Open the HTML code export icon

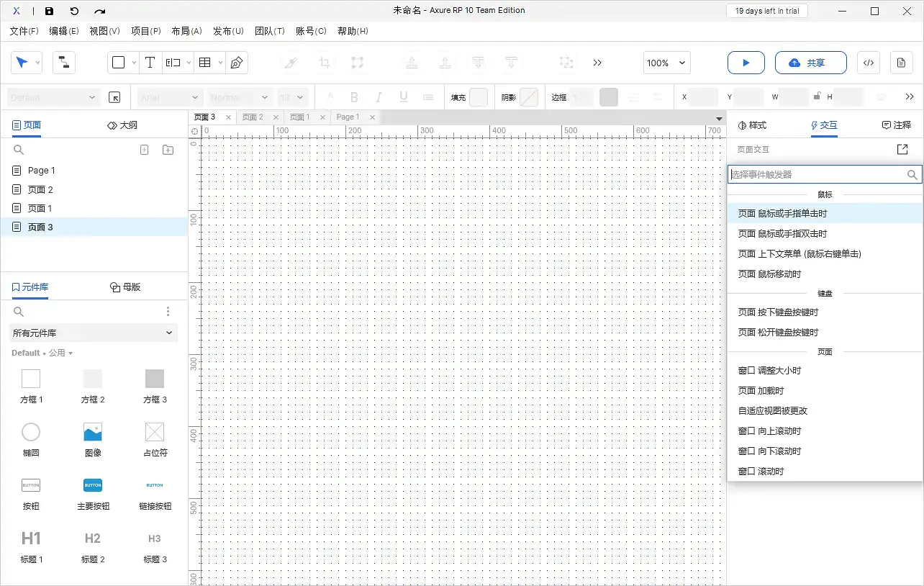click(x=868, y=63)
